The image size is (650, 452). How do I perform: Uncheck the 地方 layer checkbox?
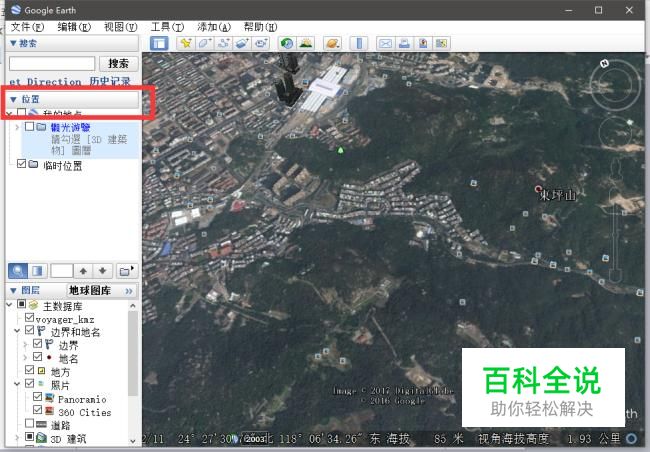point(29,370)
